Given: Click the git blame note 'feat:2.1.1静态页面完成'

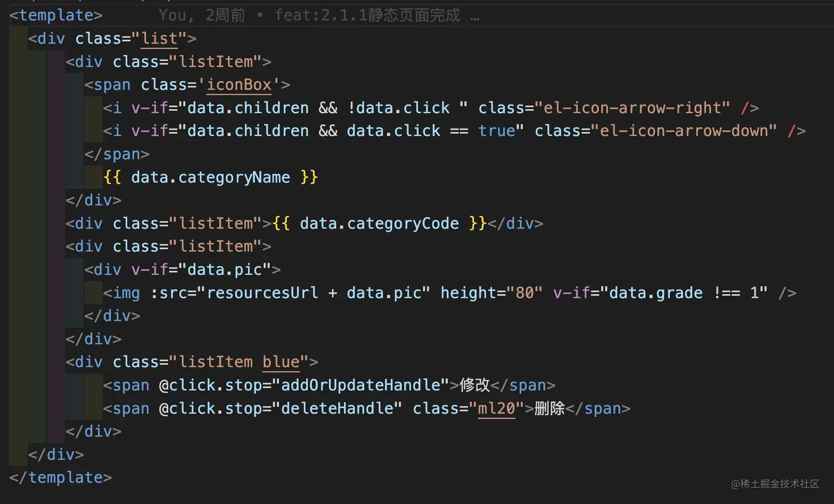Looking at the screenshot, I should pyautogui.click(x=367, y=15).
